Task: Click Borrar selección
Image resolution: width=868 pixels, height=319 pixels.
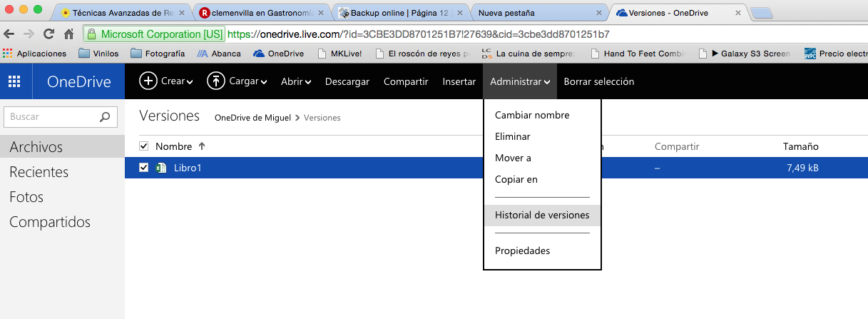Action: click(599, 81)
